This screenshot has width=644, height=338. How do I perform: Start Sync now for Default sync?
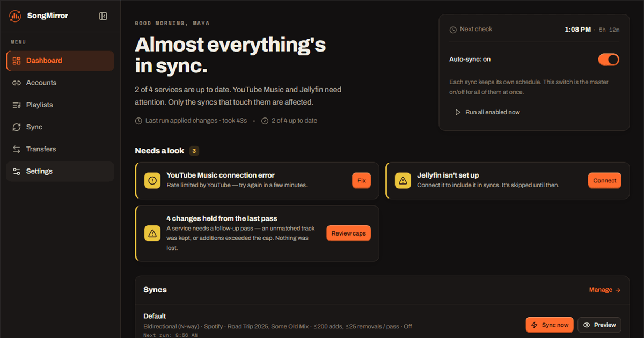[550, 325]
